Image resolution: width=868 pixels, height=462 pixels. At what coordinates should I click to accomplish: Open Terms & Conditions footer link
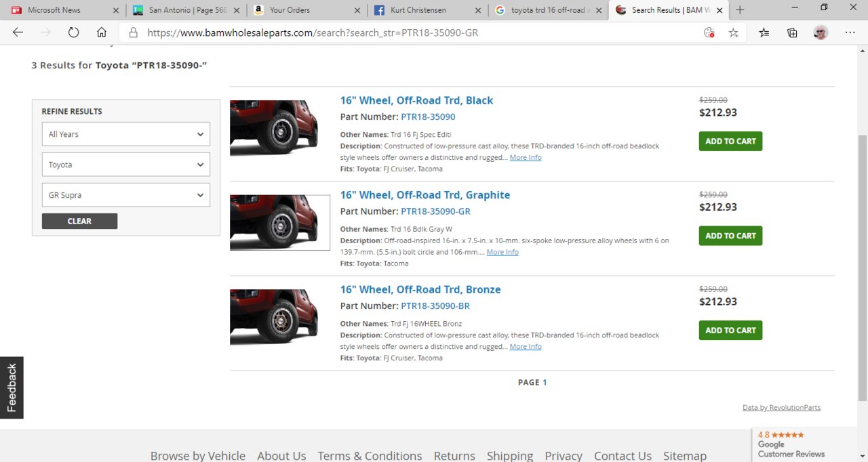(x=370, y=456)
